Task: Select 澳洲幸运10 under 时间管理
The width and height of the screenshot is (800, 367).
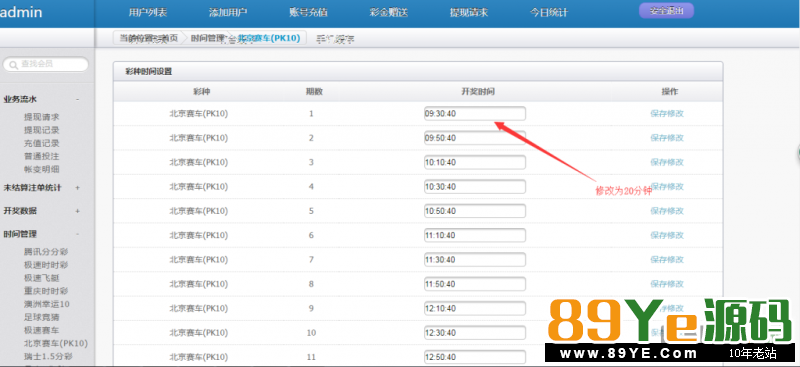Action: (x=46, y=304)
